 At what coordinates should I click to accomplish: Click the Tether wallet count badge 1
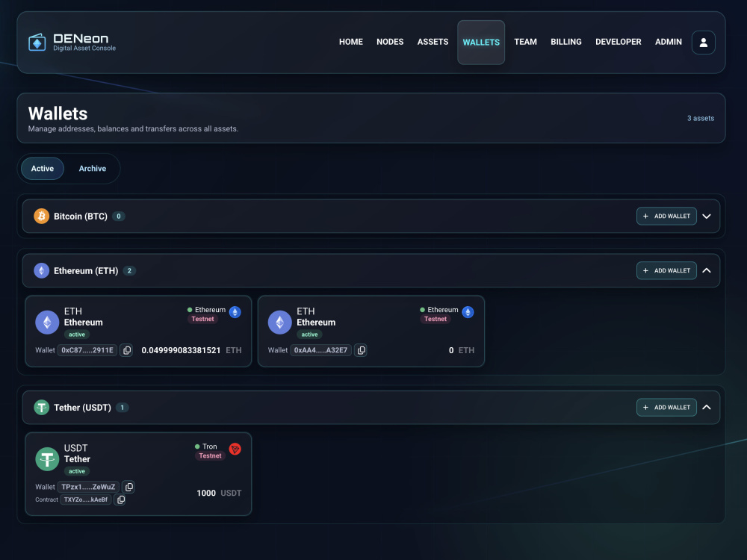(122, 408)
